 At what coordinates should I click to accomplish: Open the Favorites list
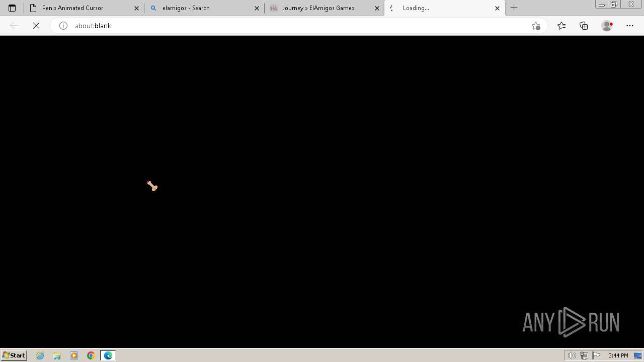(x=561, y=26)
